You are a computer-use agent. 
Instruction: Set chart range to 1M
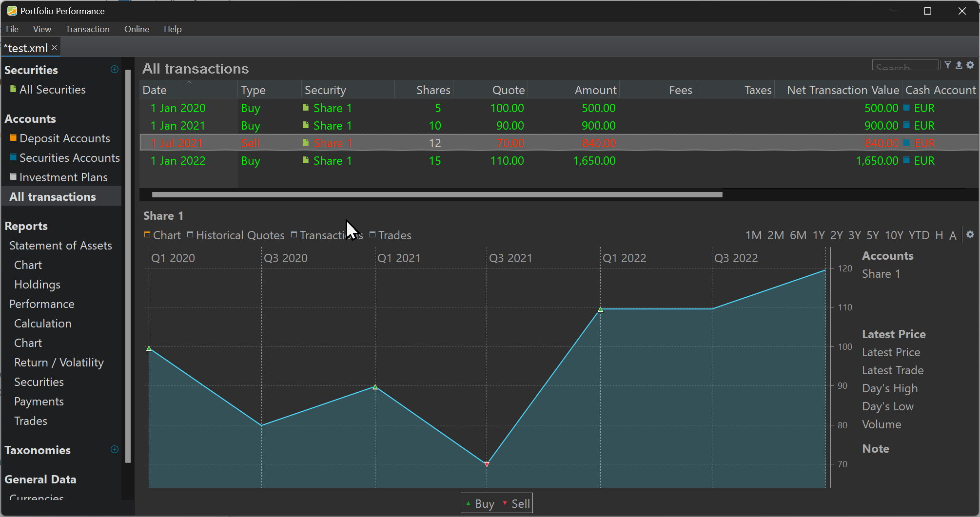[x=753, y=235]
